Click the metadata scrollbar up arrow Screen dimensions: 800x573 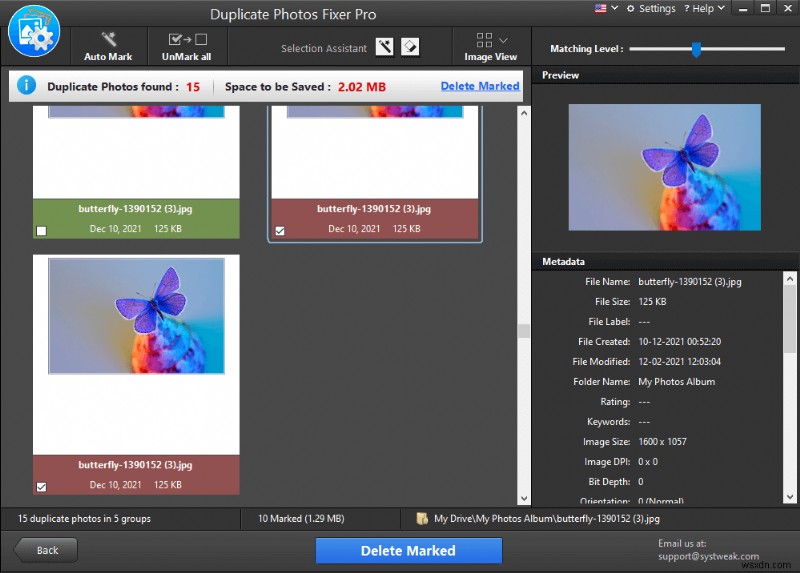tap(790, 279)
